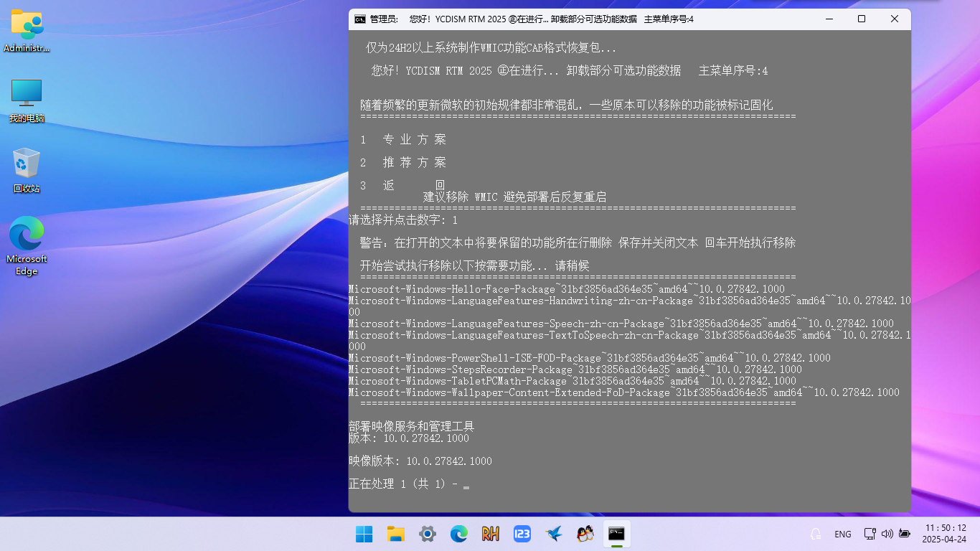Open the network icon in the system tray
The image size is (980, 551).
pyautogui.click(x=870, y=534)
